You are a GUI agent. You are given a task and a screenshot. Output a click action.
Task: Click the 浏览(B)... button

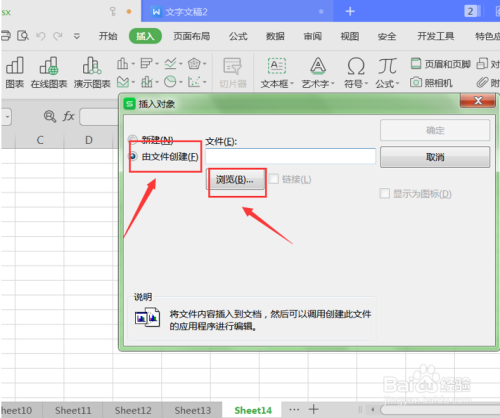[235, 180]
